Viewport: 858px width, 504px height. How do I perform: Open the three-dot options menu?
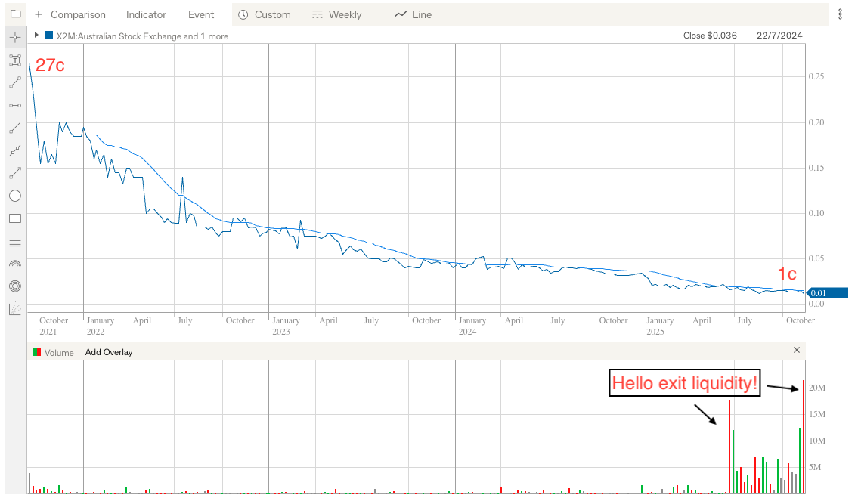[840, 14]
